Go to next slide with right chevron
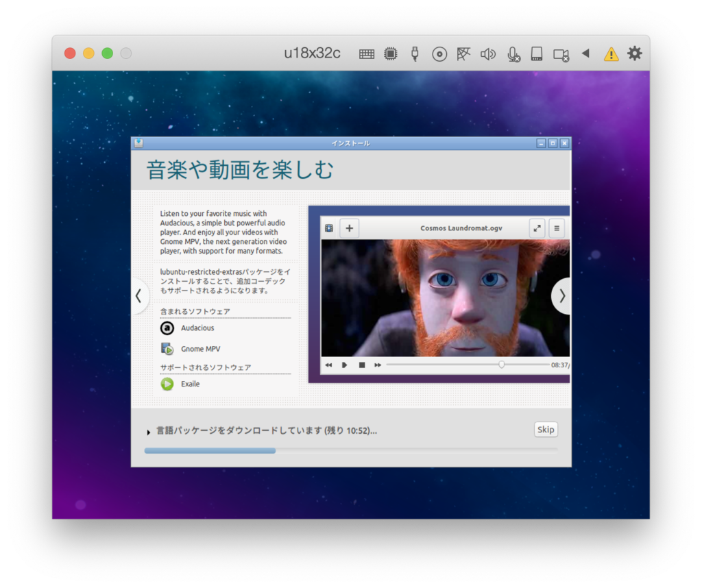The width and height of the screenshot is (702, 588). coord(562,296)
